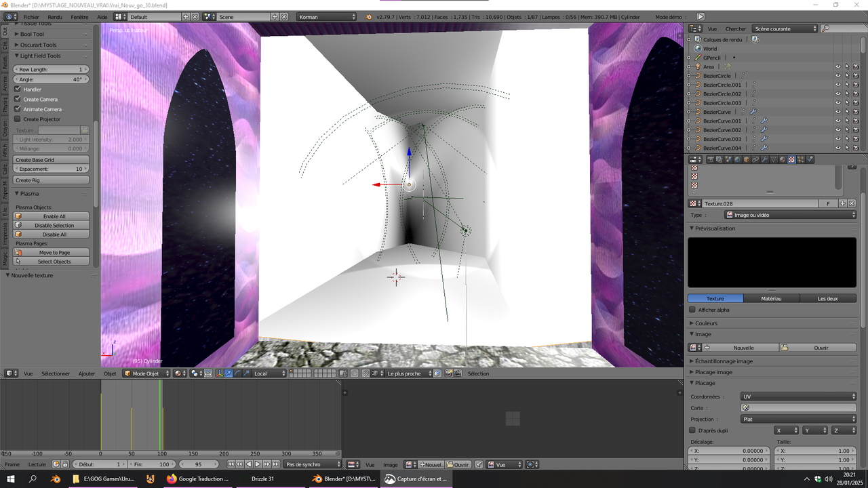Toggle visibility eye of the Area object
The image size is (868, 488).
coord(838,66)
